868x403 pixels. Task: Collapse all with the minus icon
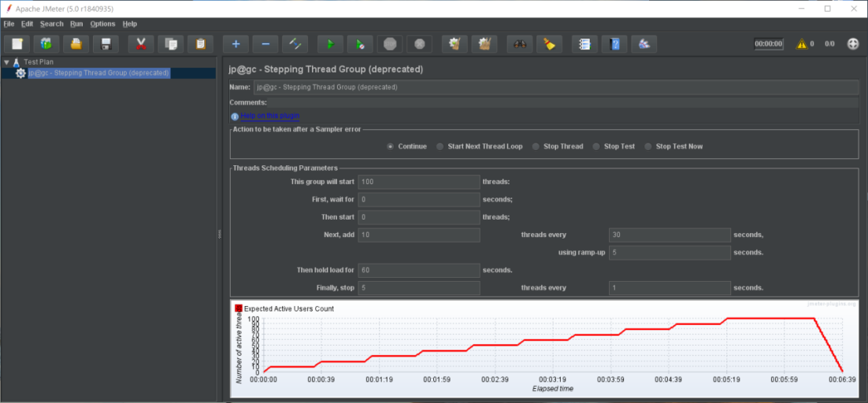tap(265, 43)
